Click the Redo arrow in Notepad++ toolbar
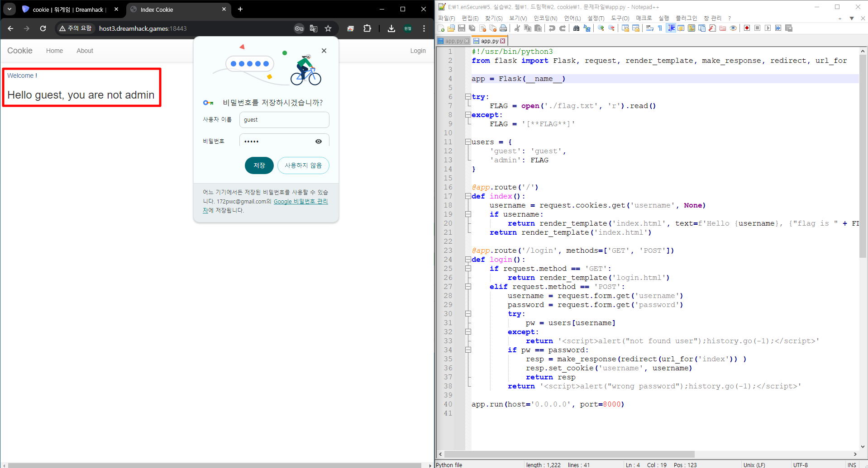 [563, 28]
